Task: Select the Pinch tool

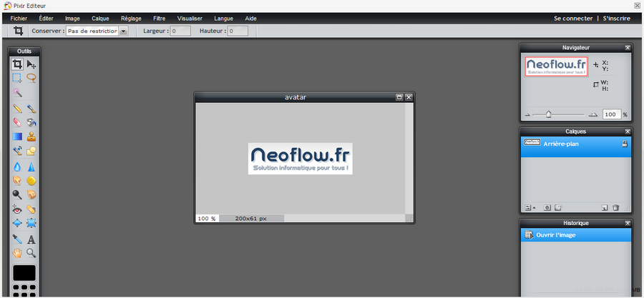Action: click(x=31, y=223)
